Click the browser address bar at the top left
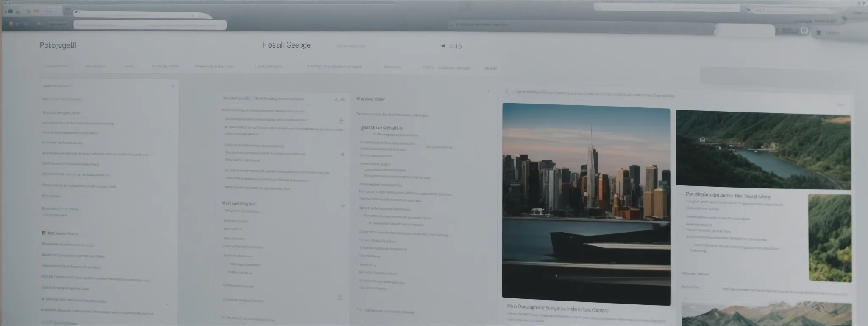The height and width of the screenshot is (326, 868). pyautogui.click(x=150, y=25)
